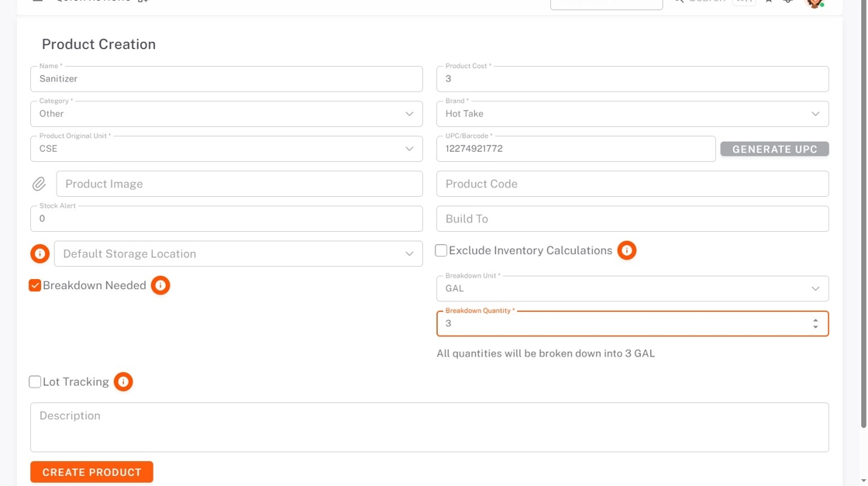The image size is (868, 486).
Task: Open the Lot Tracking info icon
Action: 123,381
